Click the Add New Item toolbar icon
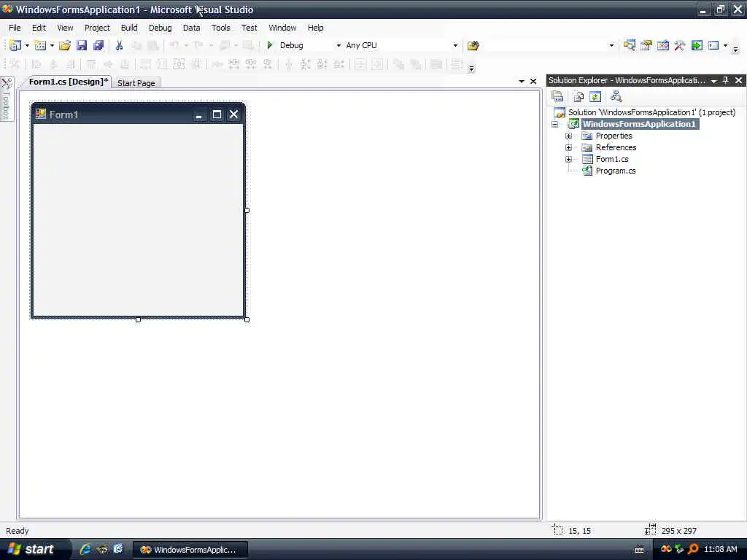Image resolution: width=747 pixels, height=560 pixels. pos(41,45)
